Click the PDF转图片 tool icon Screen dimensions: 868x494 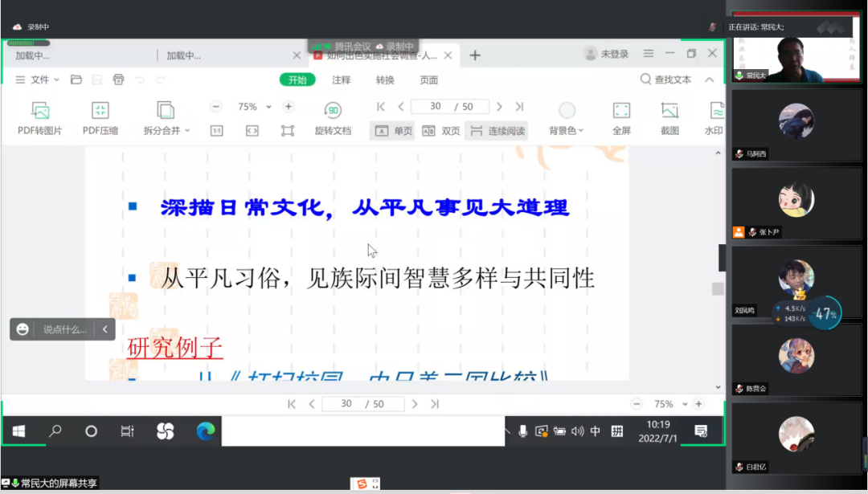tap(39, 111)
